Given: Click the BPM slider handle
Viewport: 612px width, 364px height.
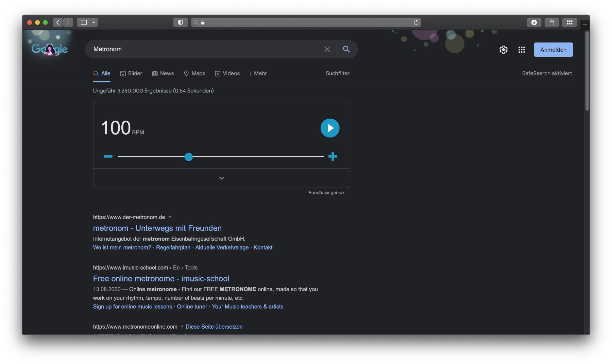Looking at the screenshot, I should click(188, 157).
